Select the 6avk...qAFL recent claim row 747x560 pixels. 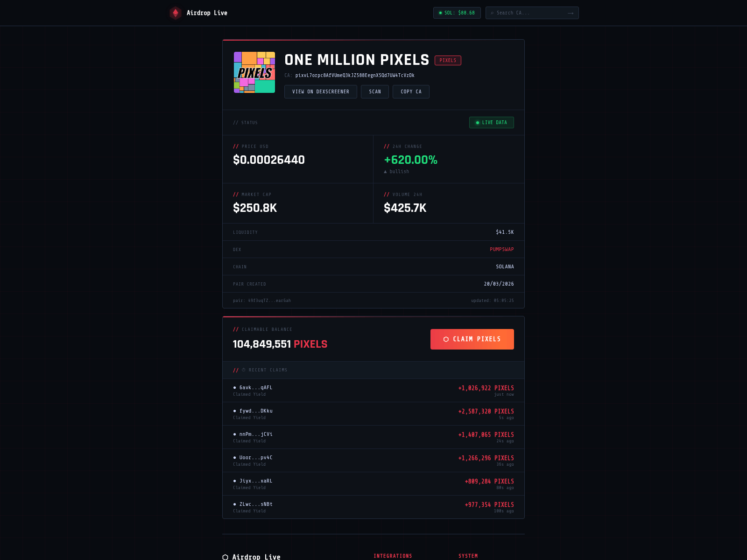(373, 391)
